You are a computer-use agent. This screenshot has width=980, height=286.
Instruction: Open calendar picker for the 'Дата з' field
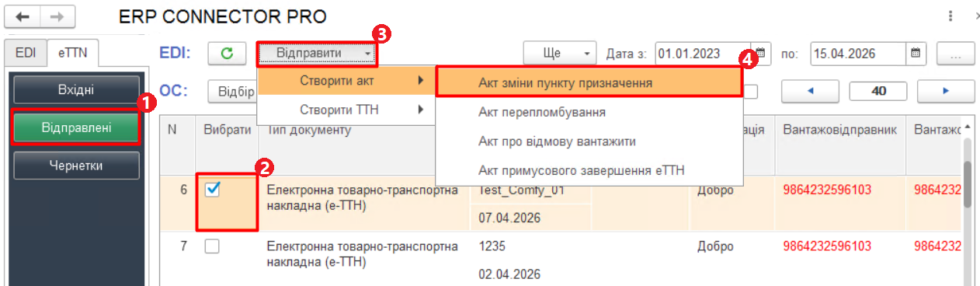tap(760, 54)
